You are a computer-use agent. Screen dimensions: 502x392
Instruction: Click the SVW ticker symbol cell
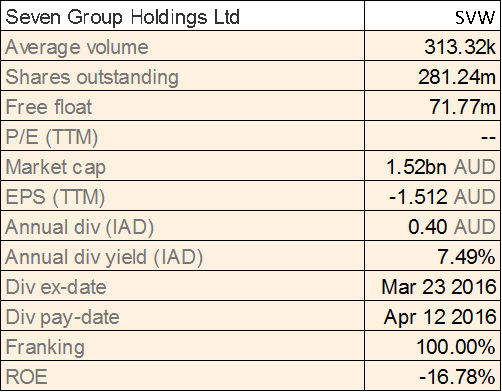pos(432,16)
